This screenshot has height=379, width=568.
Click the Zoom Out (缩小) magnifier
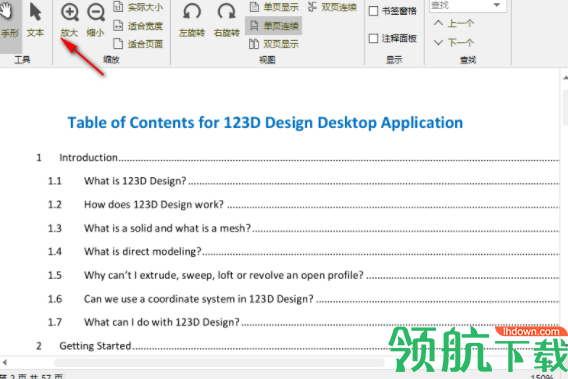pos(96,20)
